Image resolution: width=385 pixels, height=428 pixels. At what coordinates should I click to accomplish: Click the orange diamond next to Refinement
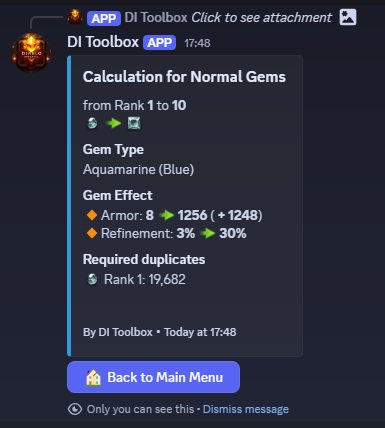[92, 233]
